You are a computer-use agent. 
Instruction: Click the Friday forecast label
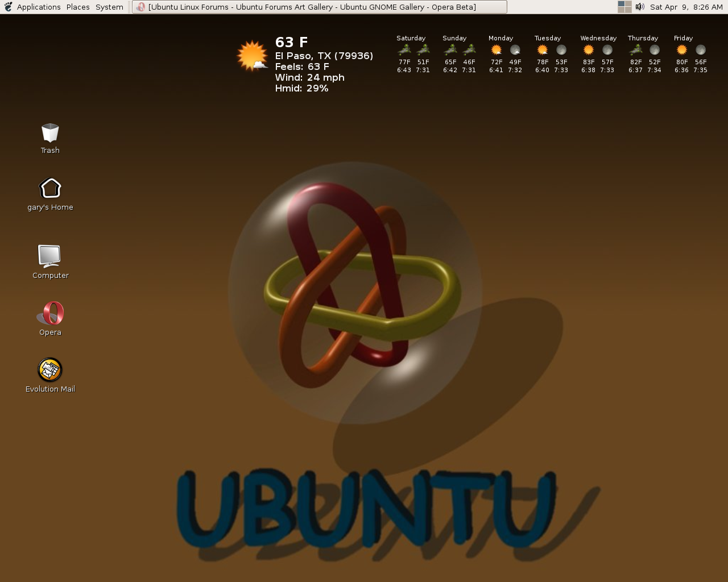(683, 38)
